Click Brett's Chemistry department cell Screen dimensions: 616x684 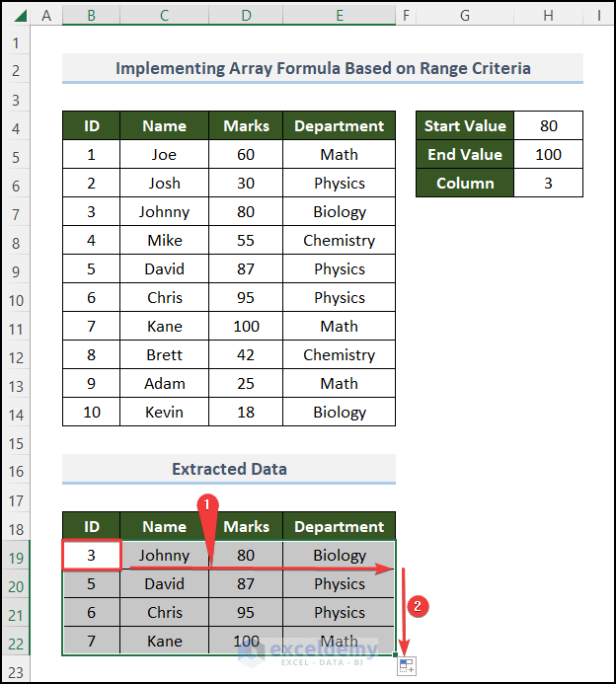pos(339,355)
